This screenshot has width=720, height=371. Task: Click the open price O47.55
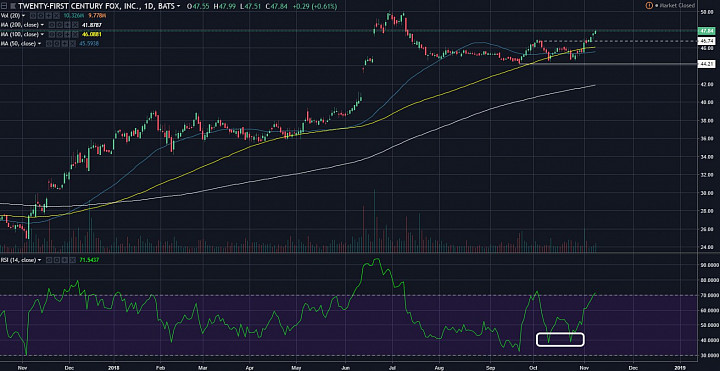click(x=198, y=6)
